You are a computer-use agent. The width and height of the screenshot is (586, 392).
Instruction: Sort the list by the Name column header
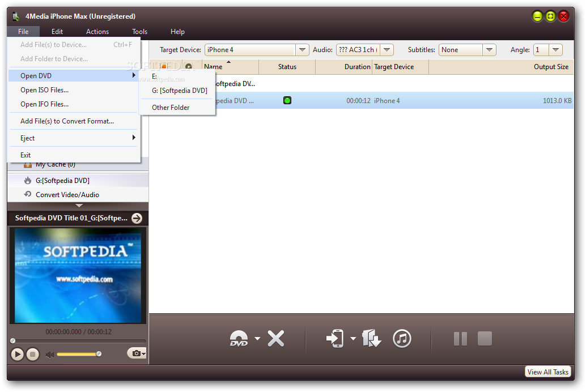point(230,67)
